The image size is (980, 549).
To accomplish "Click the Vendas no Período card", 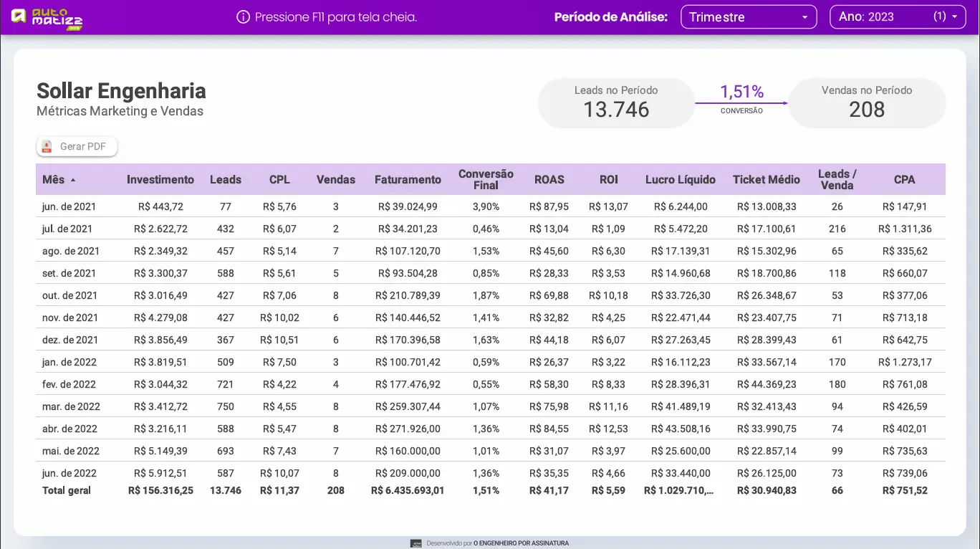I will [x=867, y=102].
